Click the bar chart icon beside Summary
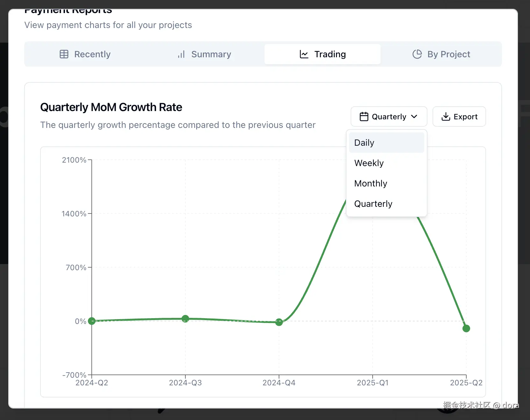The image size is (530, 420). [x=181, y=54]
